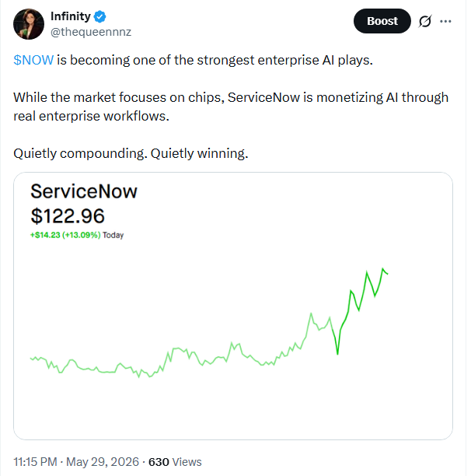
Task: Open Infinity's profile picture avatar
Action: tap(29, 24)
